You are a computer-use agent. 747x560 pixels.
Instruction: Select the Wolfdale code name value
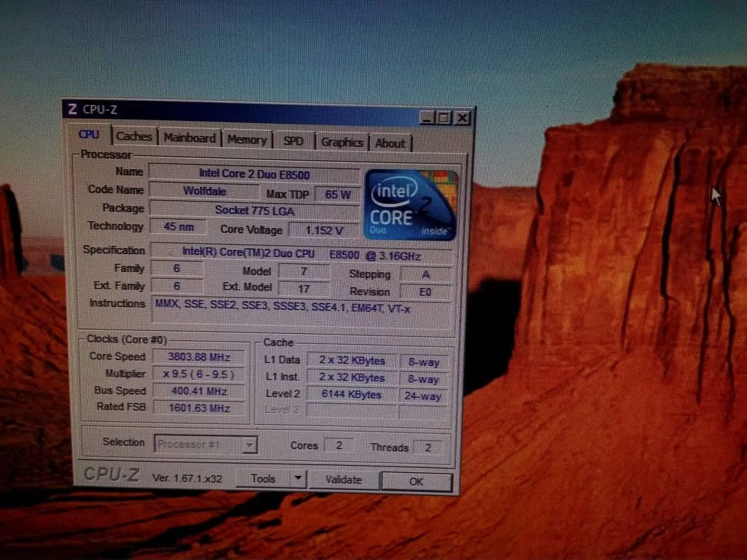[x=205, y=191]
